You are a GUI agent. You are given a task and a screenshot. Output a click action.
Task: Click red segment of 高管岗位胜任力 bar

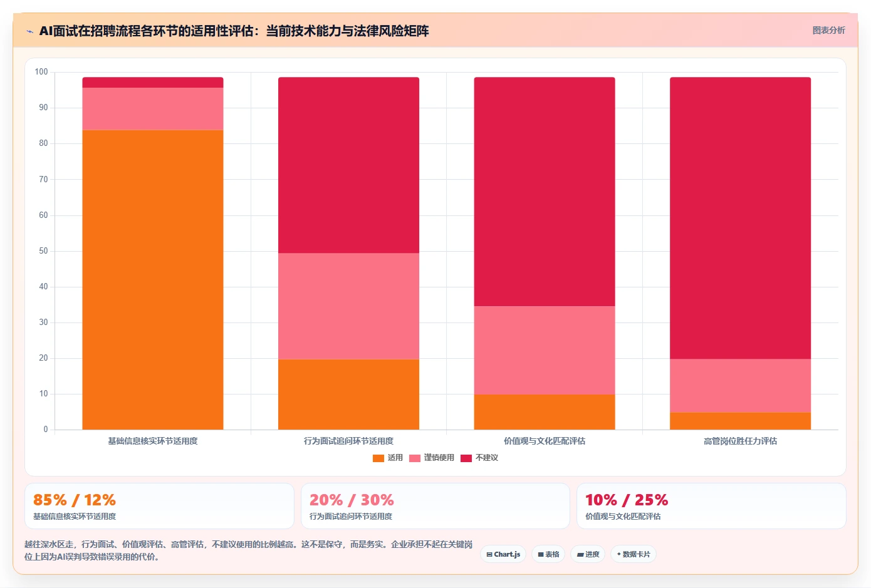point(740,218)
